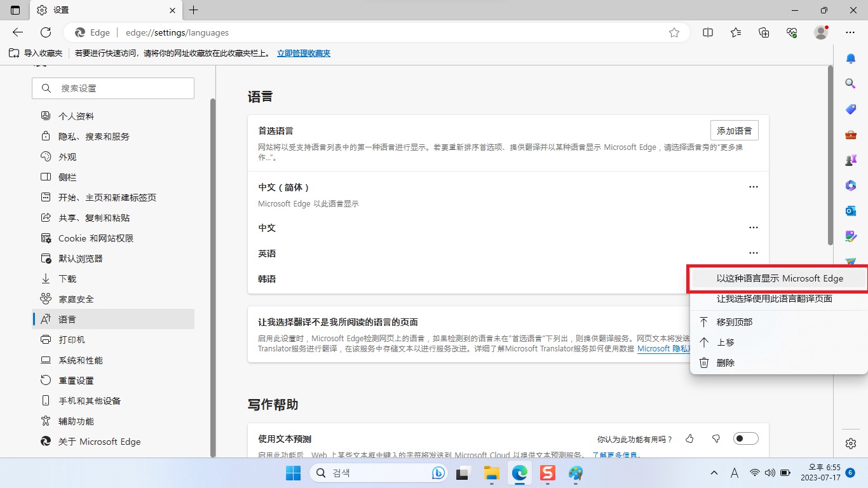Open 打印机 settings section

click(x=113, y=340)
